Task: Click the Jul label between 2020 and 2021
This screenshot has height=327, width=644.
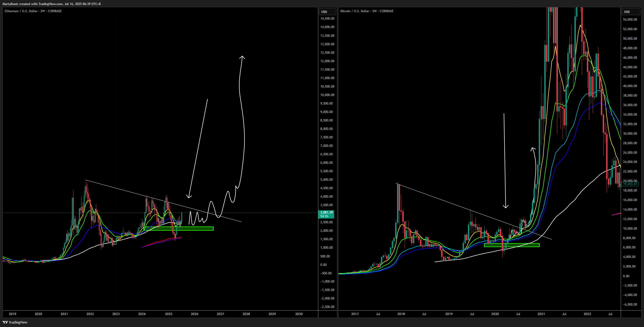Action: [518, 314]
